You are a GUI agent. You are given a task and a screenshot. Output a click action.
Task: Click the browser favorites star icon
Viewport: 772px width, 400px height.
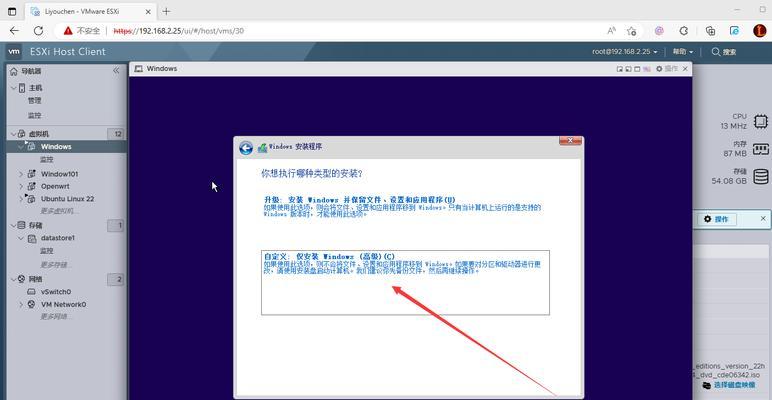[632, 31]
